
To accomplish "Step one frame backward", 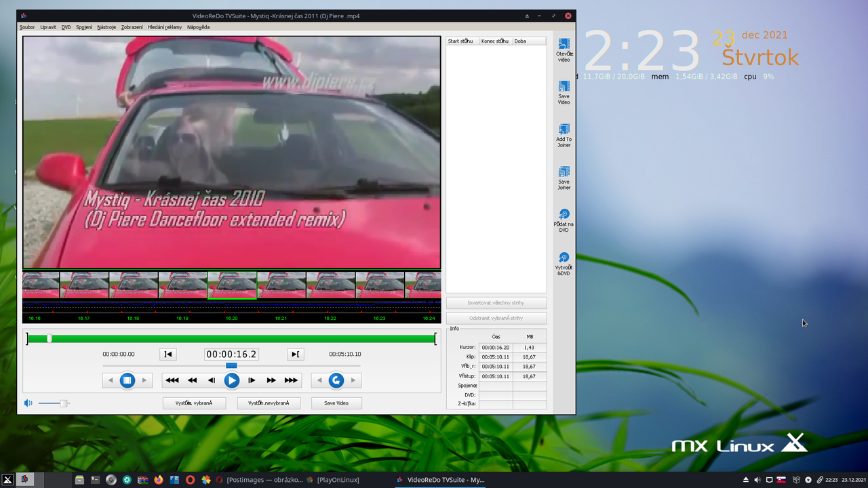I will 212,380.
